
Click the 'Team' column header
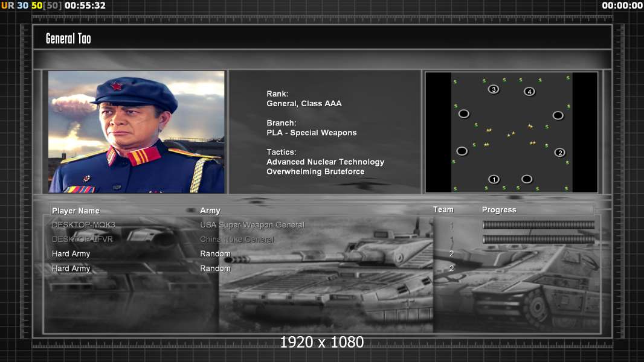(x=443, y=209)
